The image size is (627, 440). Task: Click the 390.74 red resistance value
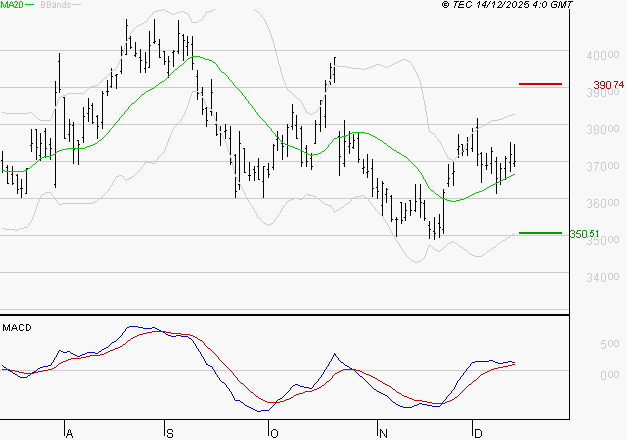pos(609,85)
